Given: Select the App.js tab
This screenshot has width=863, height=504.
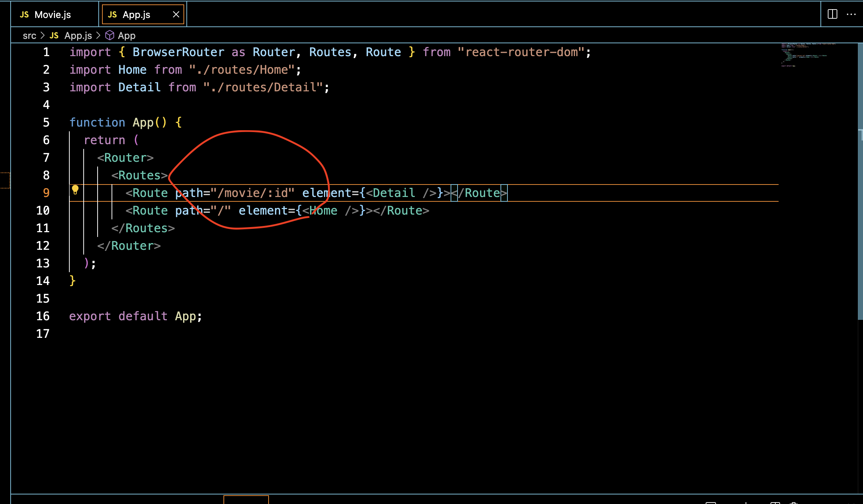Looking at the screenshot, I should tap(136, 15).
